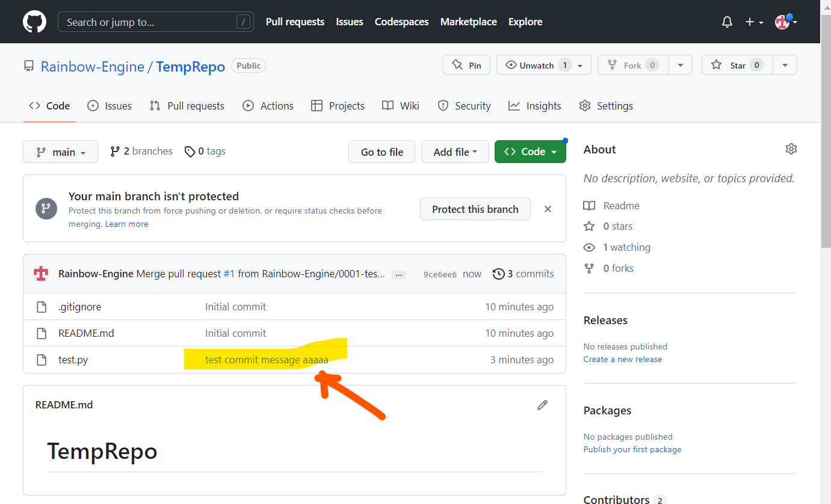The height and width of the screenshot is (504, 831).
Task: Open the Rainbow-Engine owner link
Action: coord(92,66)
